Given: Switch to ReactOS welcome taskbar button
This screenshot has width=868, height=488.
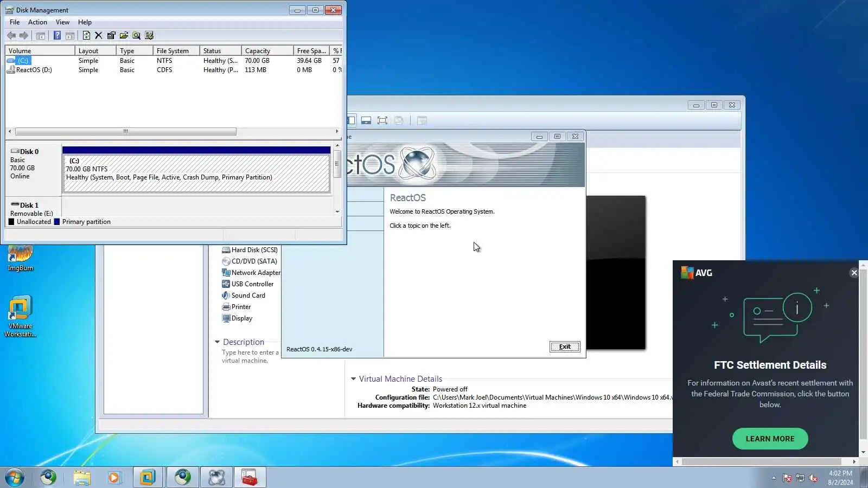Looking at the screenshot, I should pyautogui.click(x=216, y=478).
